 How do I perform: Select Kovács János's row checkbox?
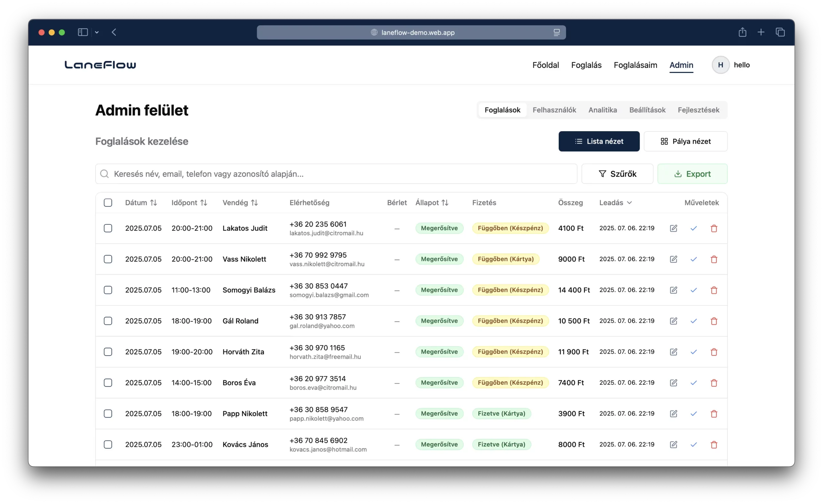(108, 445)
